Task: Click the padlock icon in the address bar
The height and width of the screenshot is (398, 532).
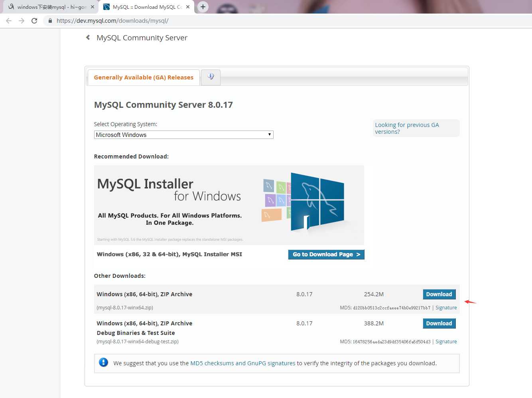Action: pos(50,21)
